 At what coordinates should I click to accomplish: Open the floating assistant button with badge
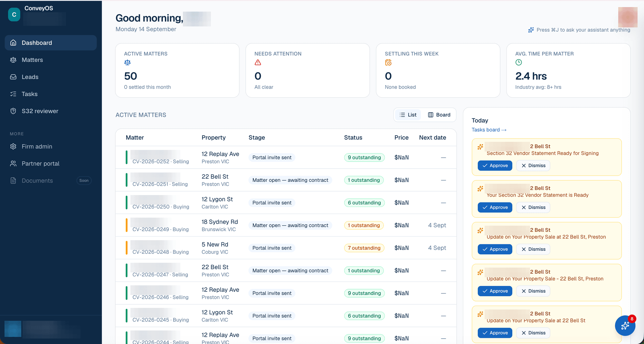[x=625, y=325]
